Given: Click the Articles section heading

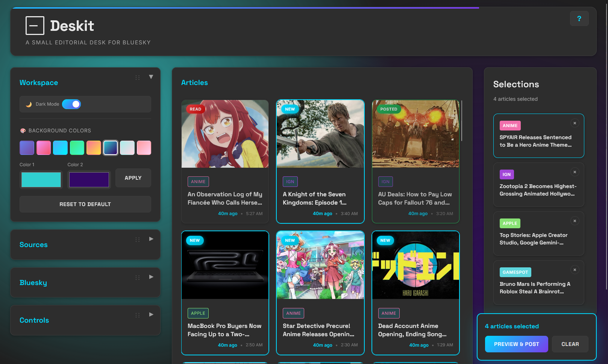Looking at the screenshot, I should 194,82.
